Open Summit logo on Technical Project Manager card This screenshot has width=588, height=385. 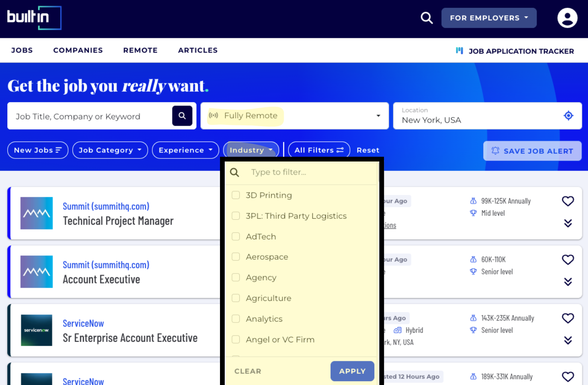click(37, 213)
